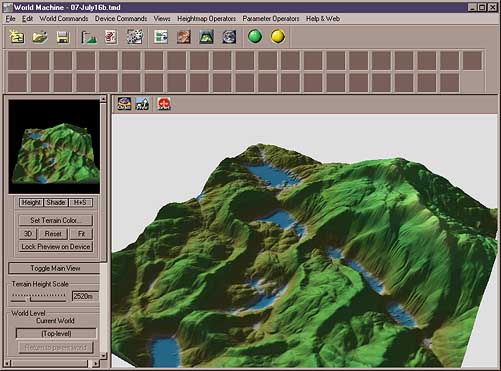
Task: Save the world using the floppy disk icon
Action: click(x=63, y=37)
